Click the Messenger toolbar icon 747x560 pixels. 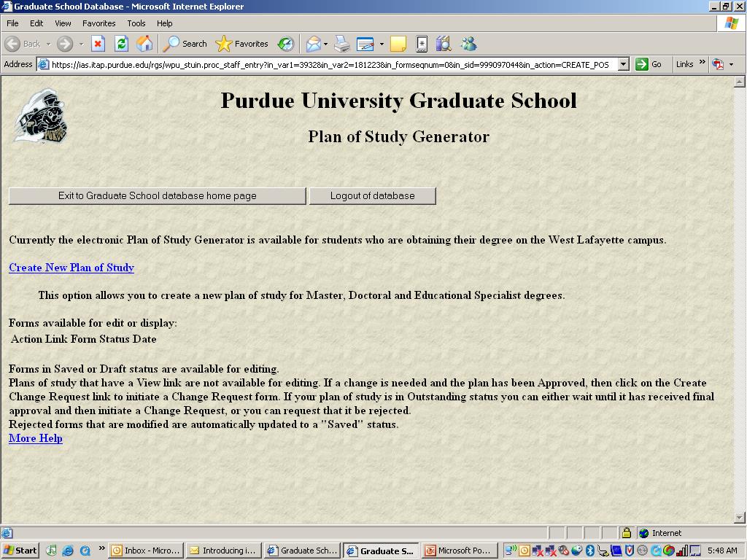tap(468, 44)
